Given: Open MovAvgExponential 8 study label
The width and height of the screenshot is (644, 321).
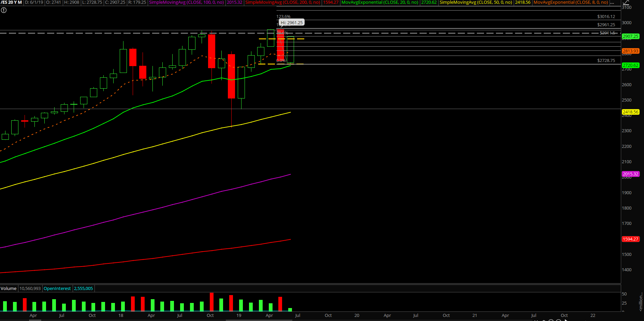Looking at the screenshot, I should click(x=571, y=2).
